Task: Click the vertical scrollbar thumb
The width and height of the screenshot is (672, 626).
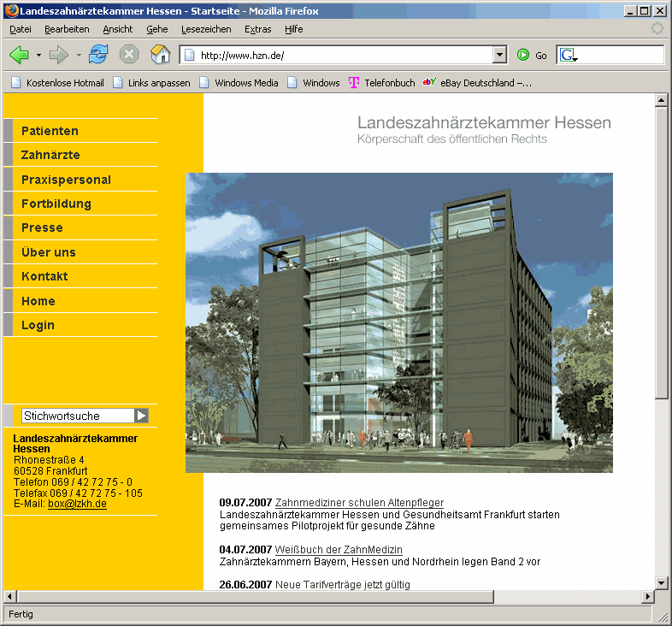Action: (x=661, y=253)
